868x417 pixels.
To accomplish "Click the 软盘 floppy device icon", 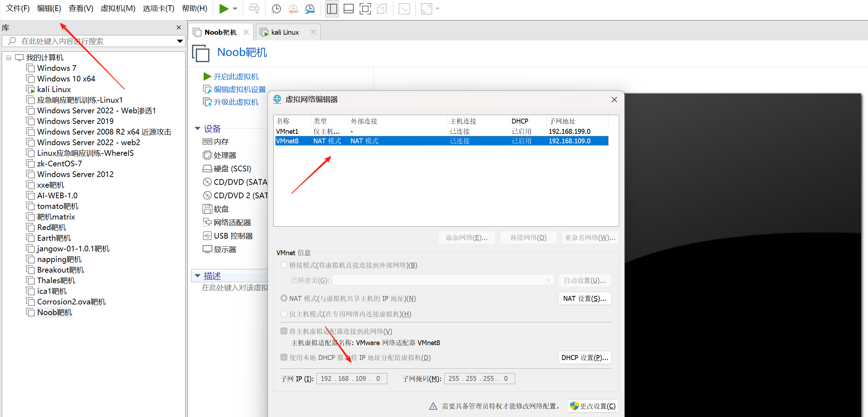I will pos(207,209).
